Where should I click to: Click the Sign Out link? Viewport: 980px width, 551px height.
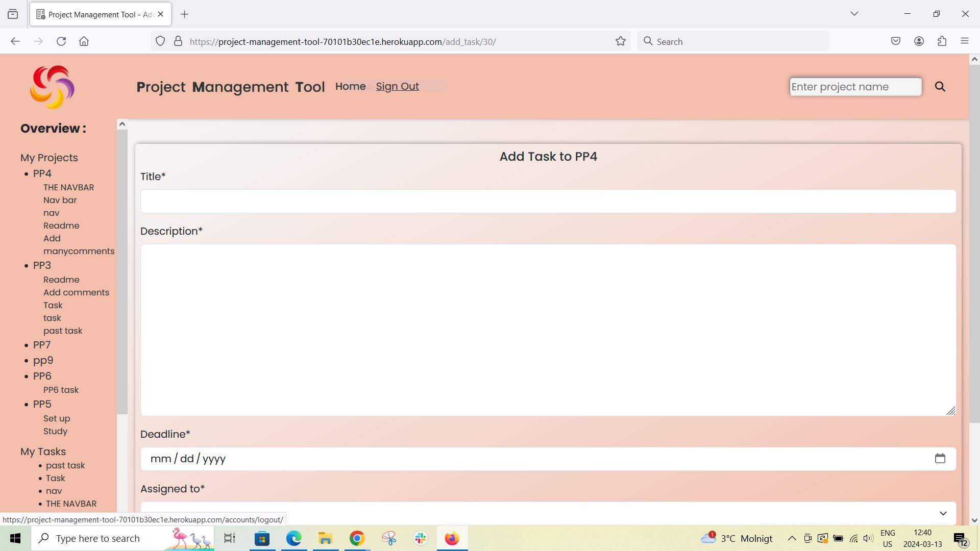point(397,86)
